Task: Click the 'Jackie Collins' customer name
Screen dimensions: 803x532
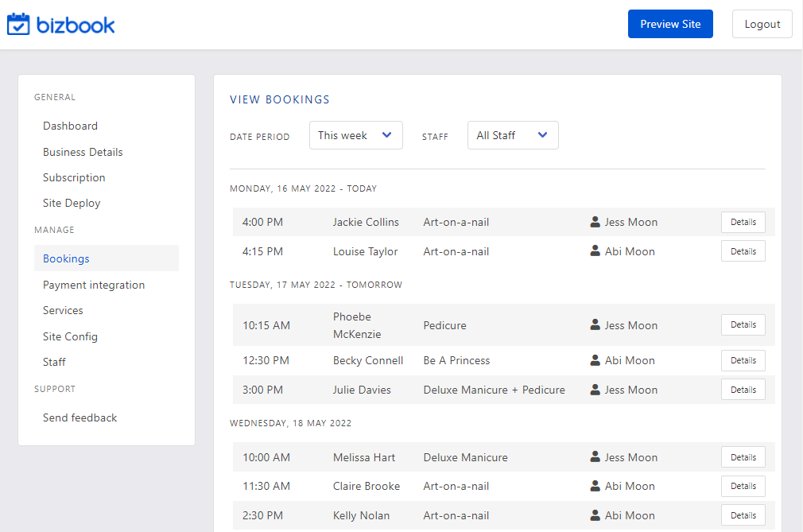Action: pos(366,222)
